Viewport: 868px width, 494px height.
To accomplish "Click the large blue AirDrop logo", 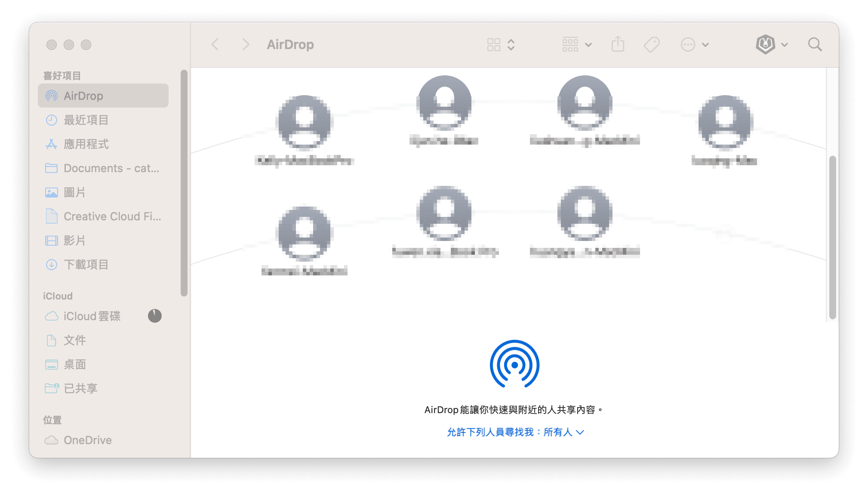I will point(514,364).
